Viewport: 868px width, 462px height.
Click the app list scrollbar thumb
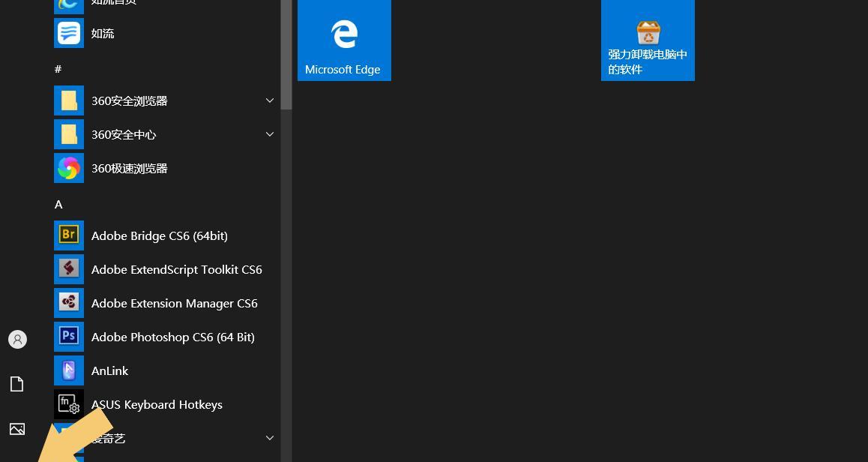[286, 54]
